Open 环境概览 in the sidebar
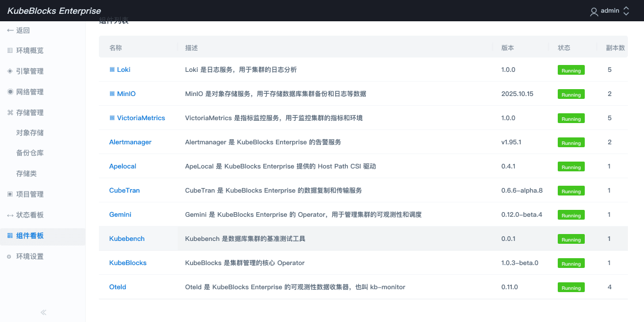 (29, 51)
